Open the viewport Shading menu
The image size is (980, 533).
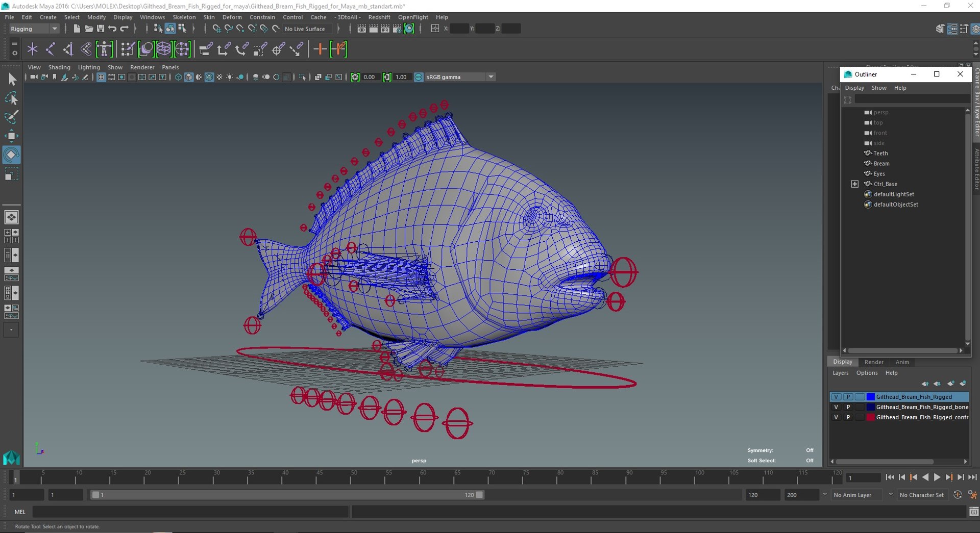tap(59, 67)
